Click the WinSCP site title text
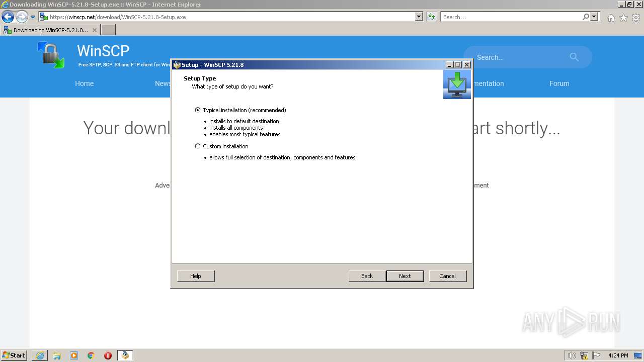The width and height of the screenshot is (644, 362). point(103,51)
